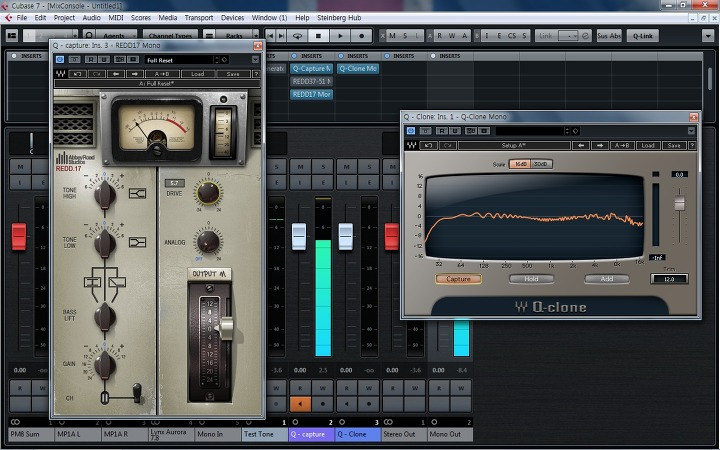The image size is (720, 450).
Task: Select the 30dB scale in Q-Clone
Action: click(x=541, y=164)
